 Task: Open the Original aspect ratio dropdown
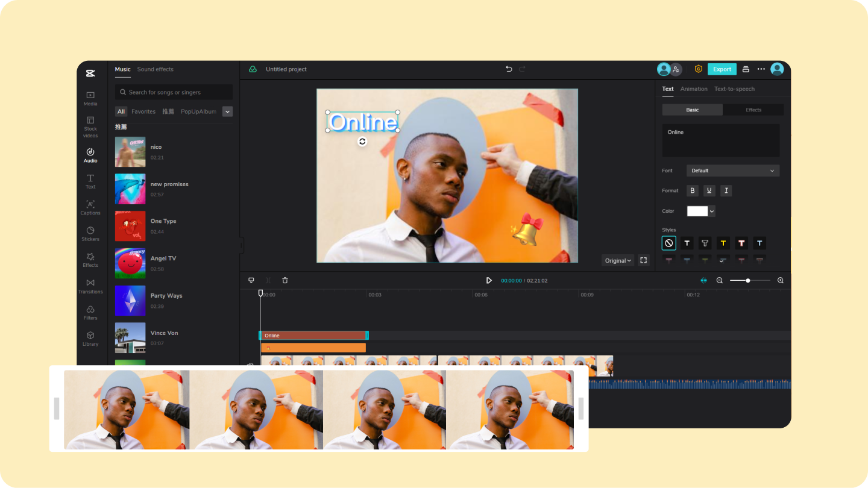click(617, 260)
